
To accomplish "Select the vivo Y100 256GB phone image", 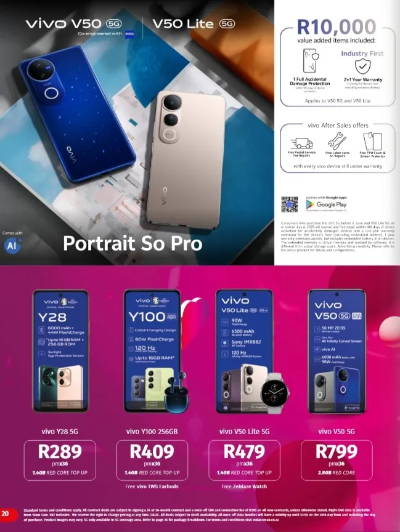I will (152, 351).
